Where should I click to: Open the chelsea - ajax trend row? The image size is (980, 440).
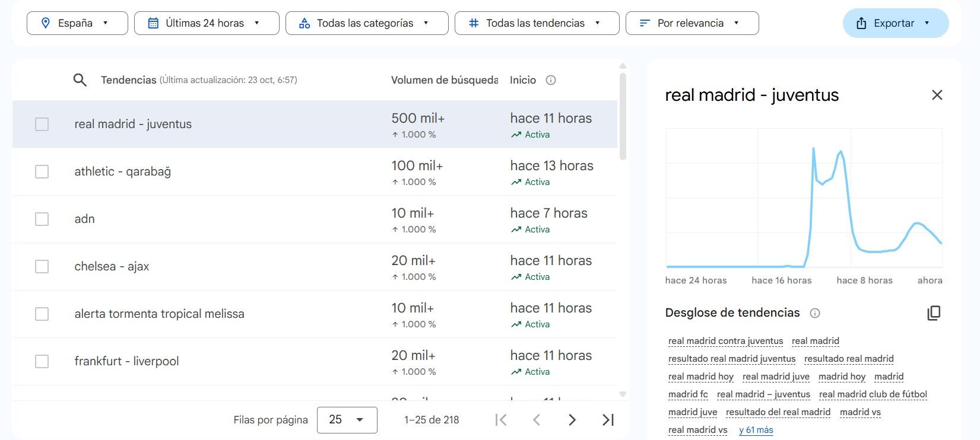click(315, 266)
